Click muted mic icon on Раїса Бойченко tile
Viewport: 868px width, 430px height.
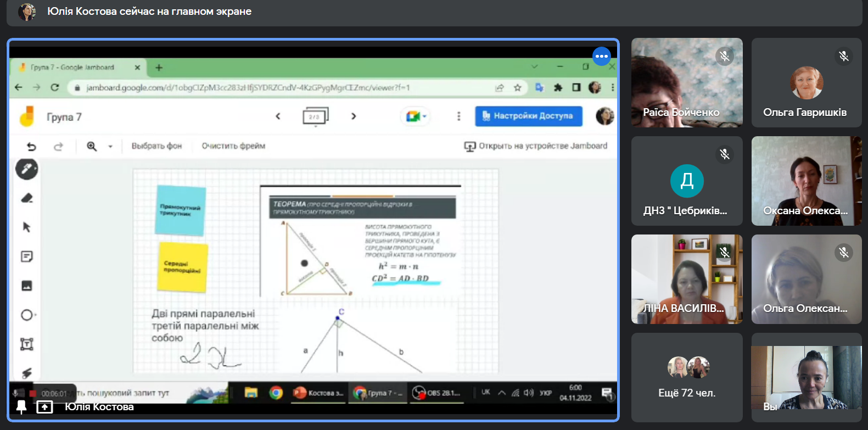click(725, 56)
